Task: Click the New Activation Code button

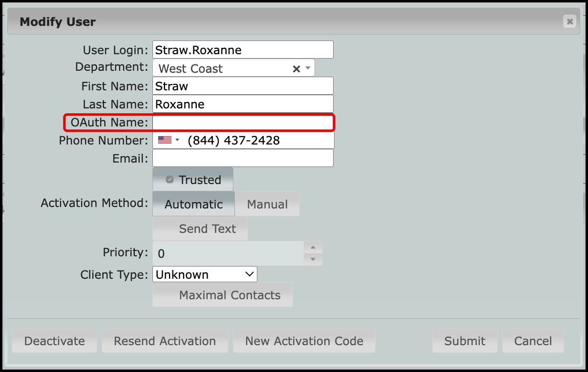Action: 304,341
